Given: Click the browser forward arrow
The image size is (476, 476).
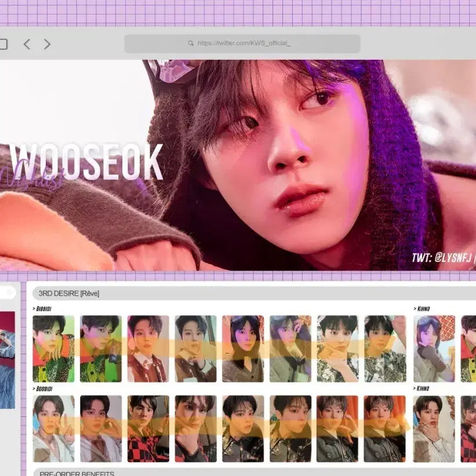Looking at the screenshot, I should coord(47,44).
